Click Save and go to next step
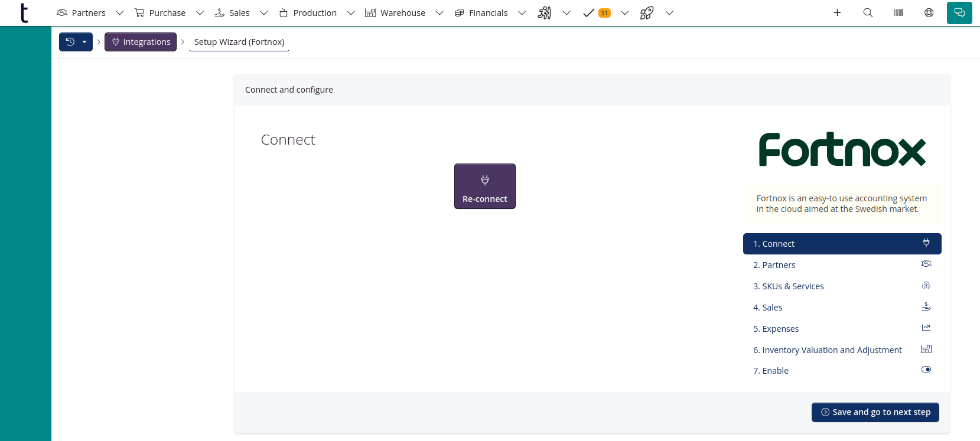Screen dimensions: 980x441 coord(875,412)
